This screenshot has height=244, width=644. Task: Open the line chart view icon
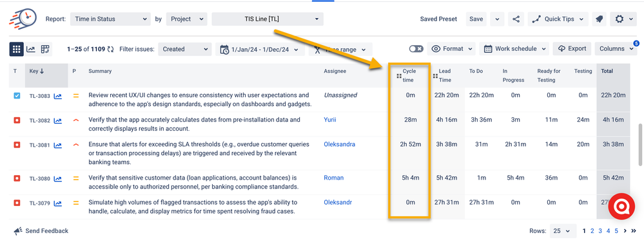(31, 49)
